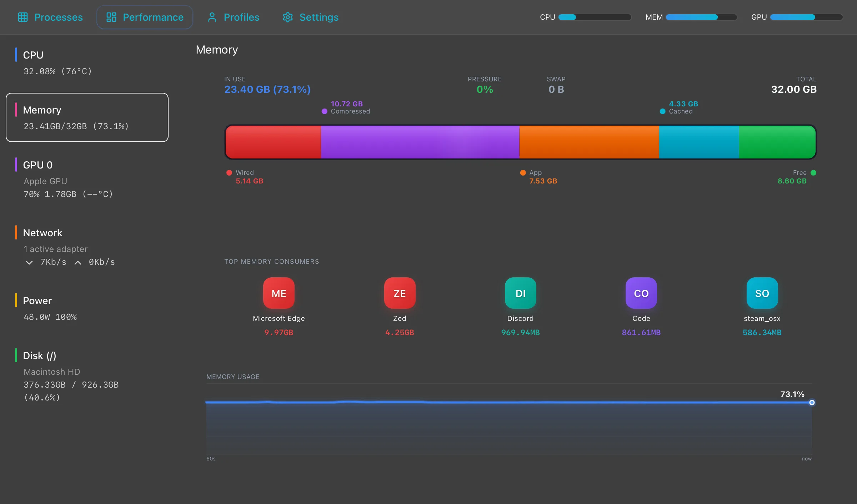
Task: Click the MEM usage bar in header
Action: tap(701, 17)
